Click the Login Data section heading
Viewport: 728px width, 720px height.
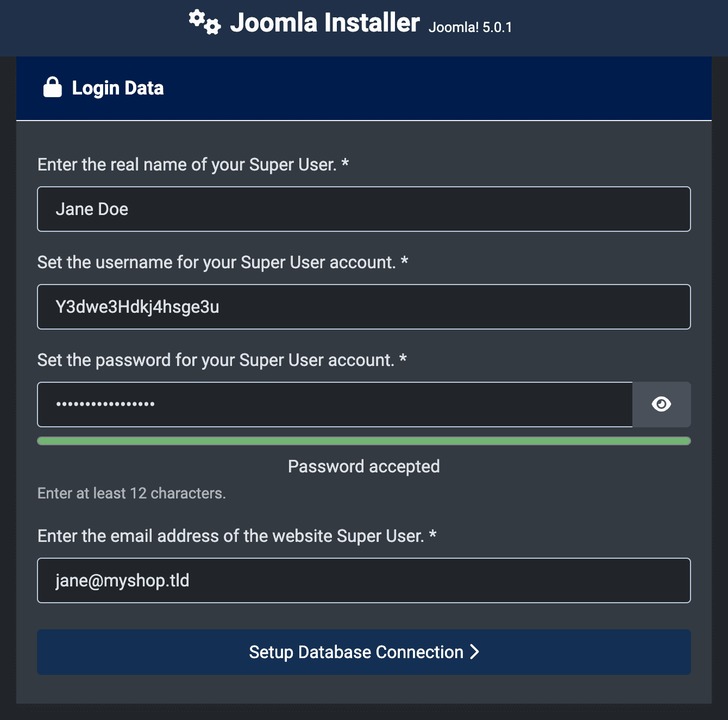click(118, 88)
